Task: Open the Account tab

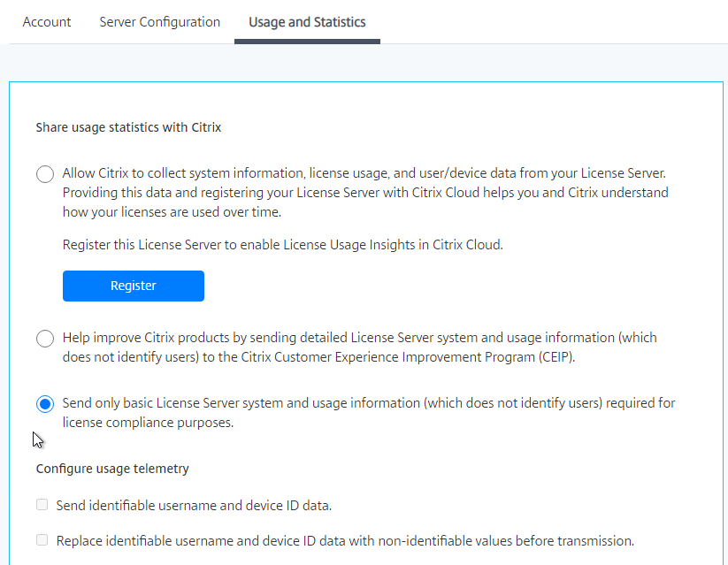Action: coord(46,22)
